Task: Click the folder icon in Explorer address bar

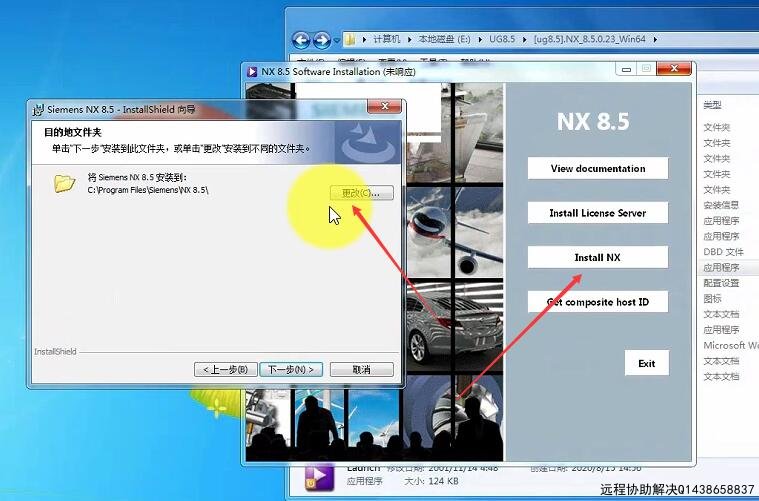Action: click(x=349, y=39)
